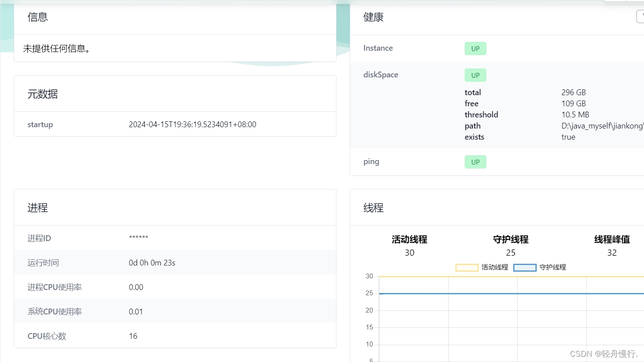The image size is (644, 362).
Task: Click the bold 活动线程 stat heading
Action: click(409, 239)
